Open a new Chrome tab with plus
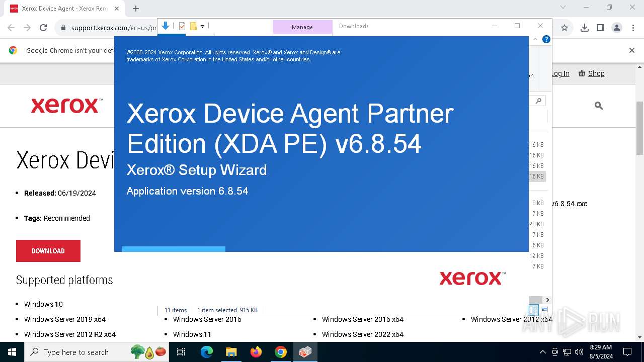The width and height of the screenshot is (644, 362). 135,9
